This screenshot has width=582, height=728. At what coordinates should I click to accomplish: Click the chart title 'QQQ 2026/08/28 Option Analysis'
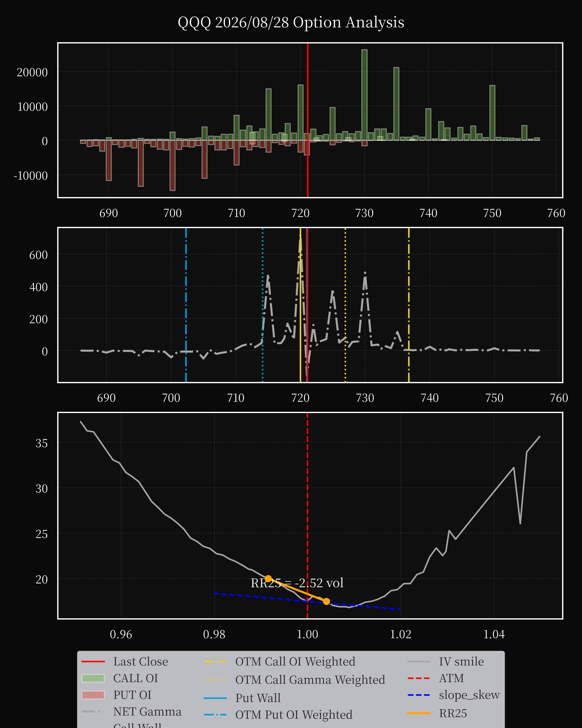(291, 23)
